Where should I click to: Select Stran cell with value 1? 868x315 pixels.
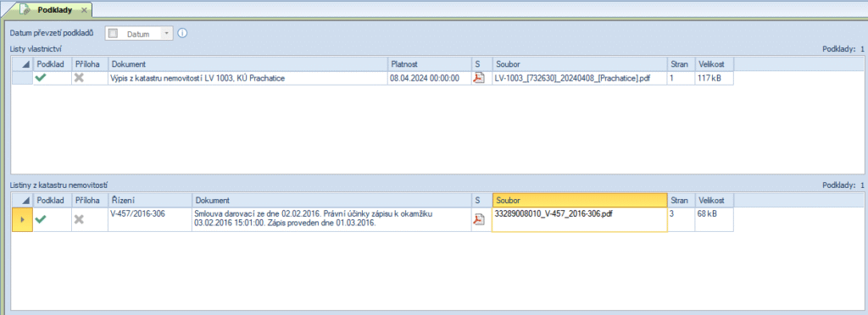(x=681, y=79)
